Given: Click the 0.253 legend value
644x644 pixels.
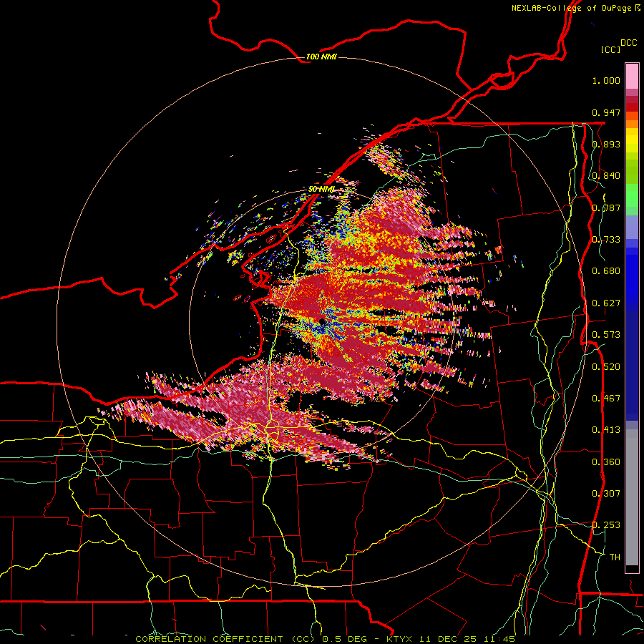Looking at the screenshot, I should 606,525.
